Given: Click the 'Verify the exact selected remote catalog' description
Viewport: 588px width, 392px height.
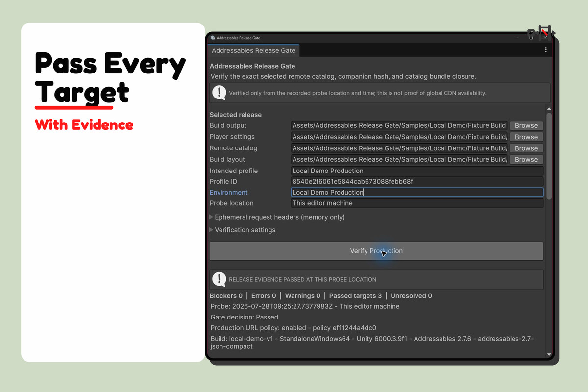Looking at the screenshot, I should tap(343, 76).
